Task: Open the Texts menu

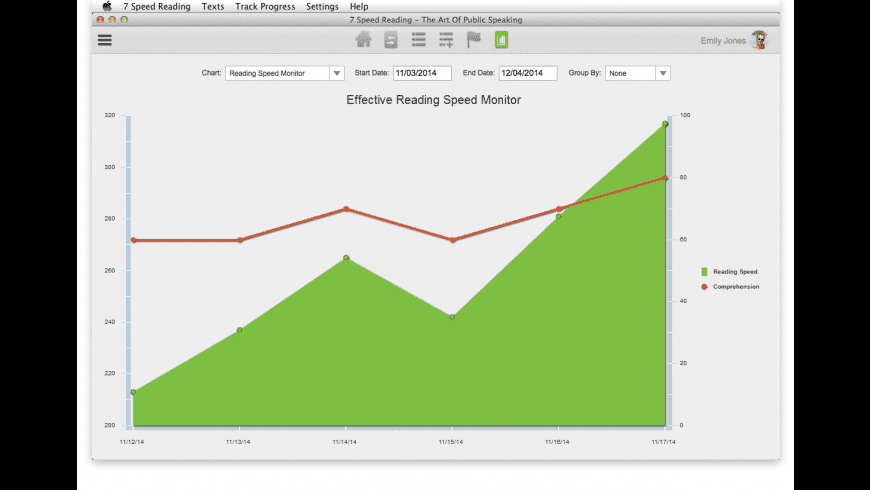Action: click(x=213, y=7)
